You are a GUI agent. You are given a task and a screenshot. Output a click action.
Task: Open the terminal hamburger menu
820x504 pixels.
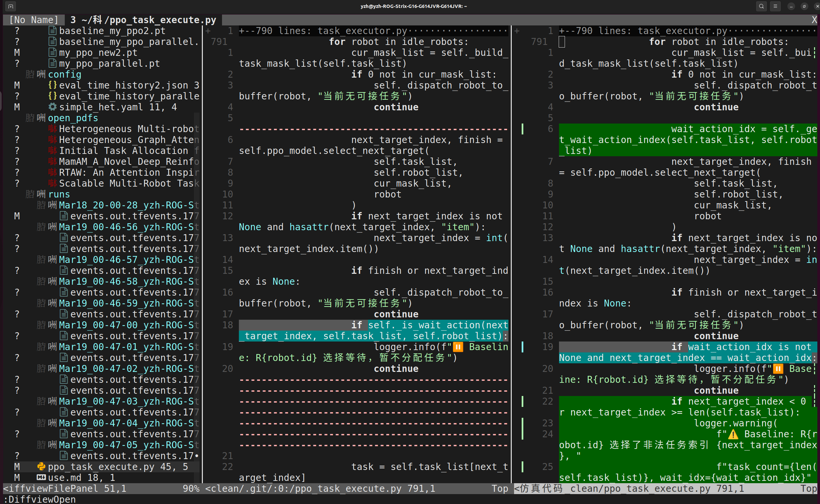pyautogui.click(x=775, y=6)
